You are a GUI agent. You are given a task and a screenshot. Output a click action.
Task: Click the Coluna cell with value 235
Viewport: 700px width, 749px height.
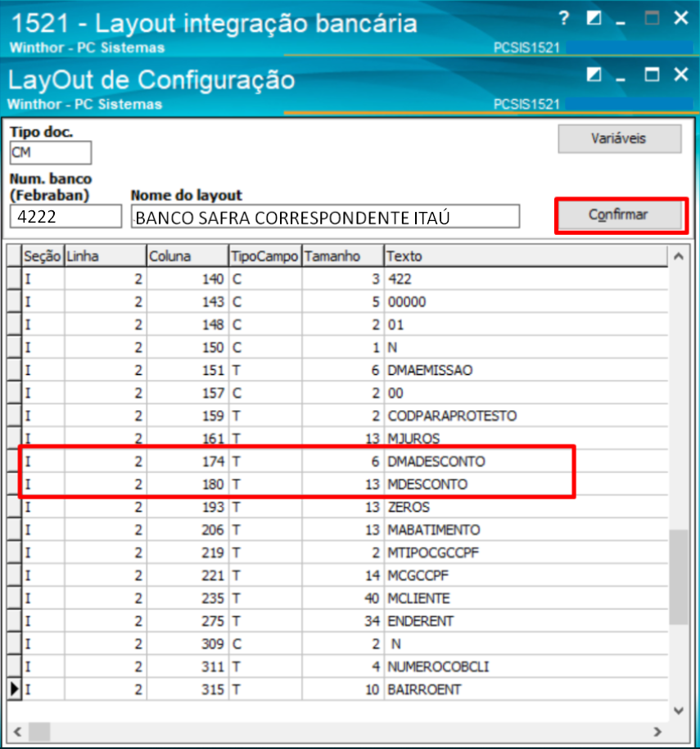point(187,598)
